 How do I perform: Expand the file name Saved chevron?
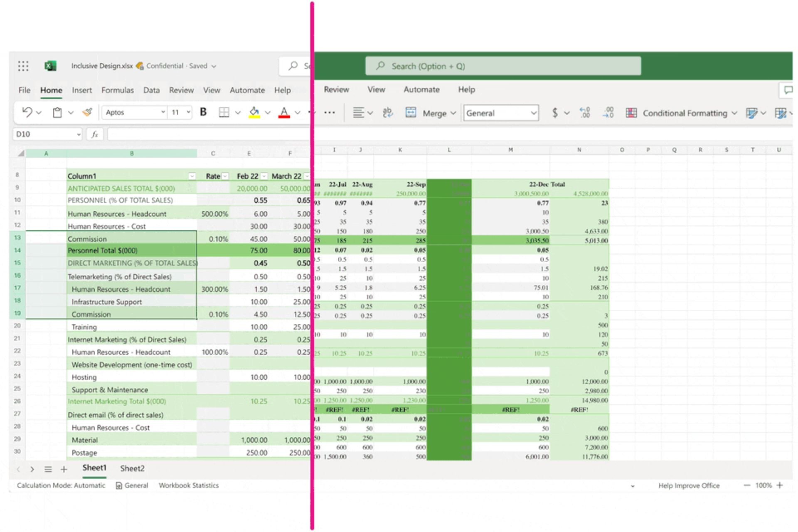pos(214,66)
